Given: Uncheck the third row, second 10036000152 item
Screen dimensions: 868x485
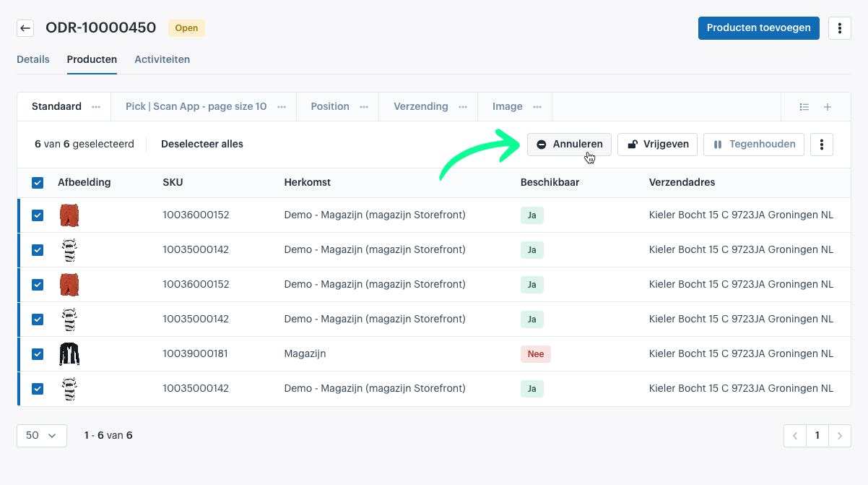Looking at the screenshot, I should [38, 285].
